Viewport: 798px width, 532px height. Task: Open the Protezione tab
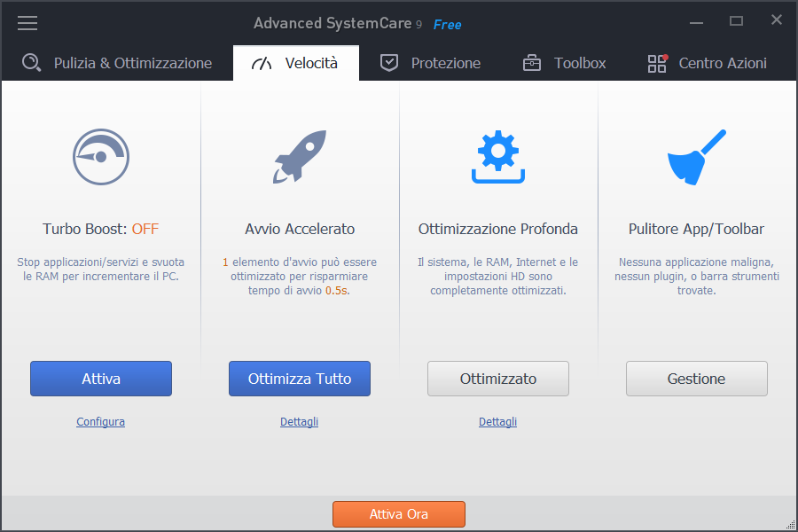pos(431,63)
